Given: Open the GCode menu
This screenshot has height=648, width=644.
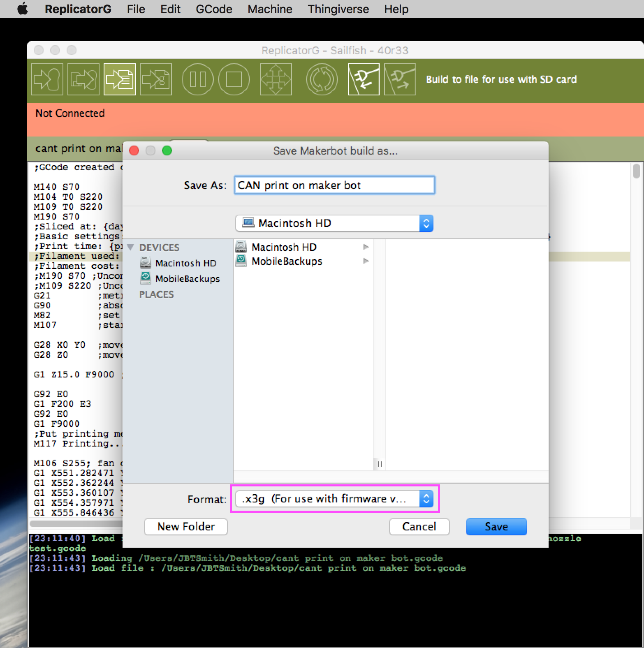Looking at the screenshot, I should tap(214, 9).
